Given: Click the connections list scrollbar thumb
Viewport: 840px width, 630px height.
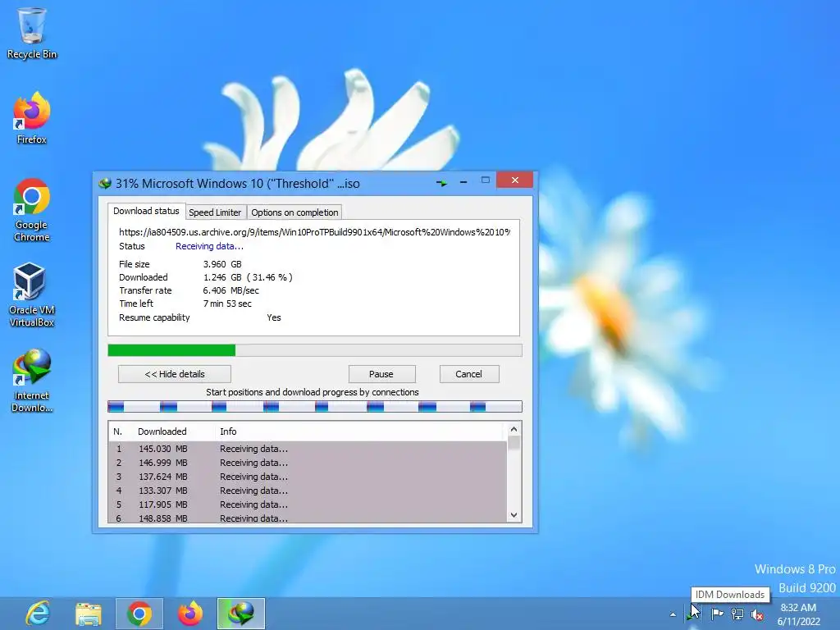Looking at the screenshot, I should [x=514, y=442].
